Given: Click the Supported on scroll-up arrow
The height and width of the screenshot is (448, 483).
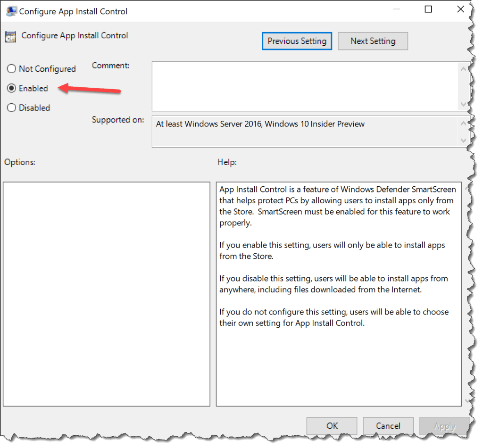Looking at the screenshot, I should [464, 123].
